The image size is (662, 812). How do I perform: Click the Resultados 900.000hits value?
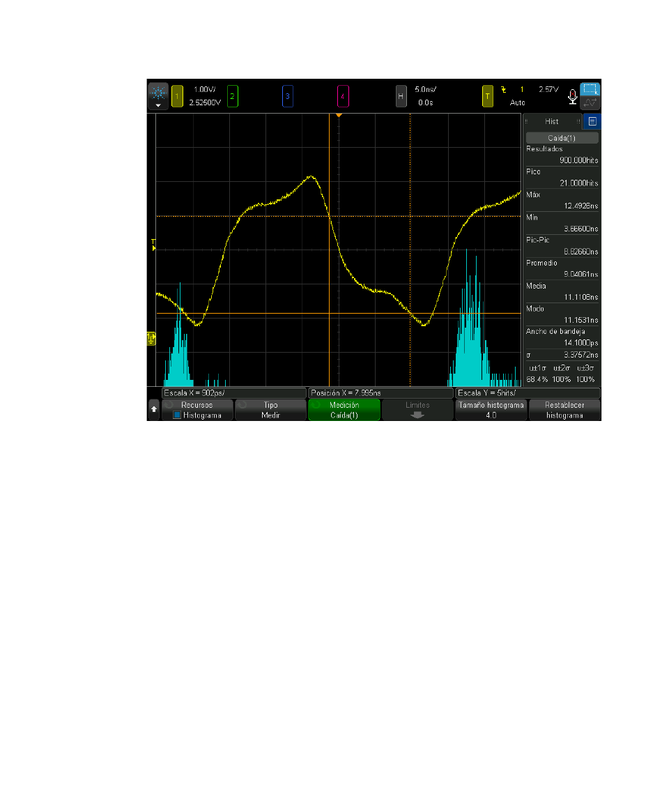578,160
